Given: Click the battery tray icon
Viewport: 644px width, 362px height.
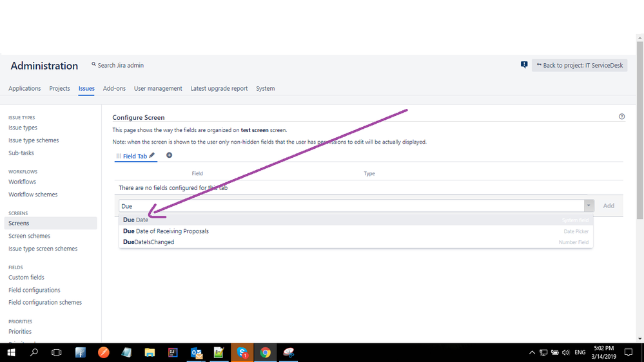Looking at the screenshot, I should point(555,352).
